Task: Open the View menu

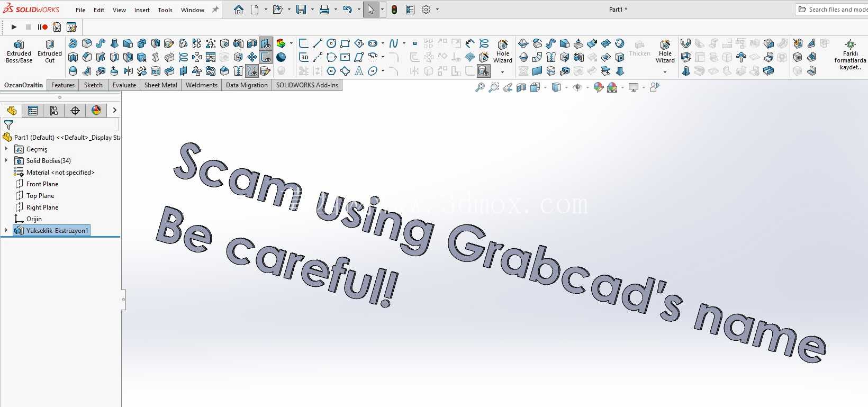Action: coord(119,10)
